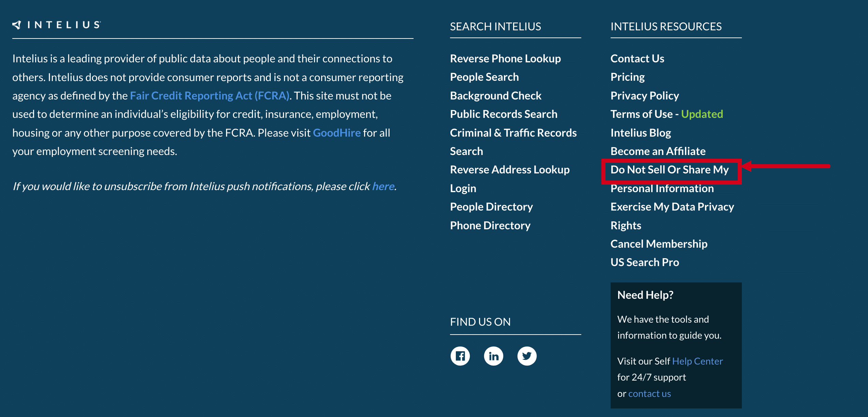
Task: Browse the People Directory
Action: (x=491, y=207)
